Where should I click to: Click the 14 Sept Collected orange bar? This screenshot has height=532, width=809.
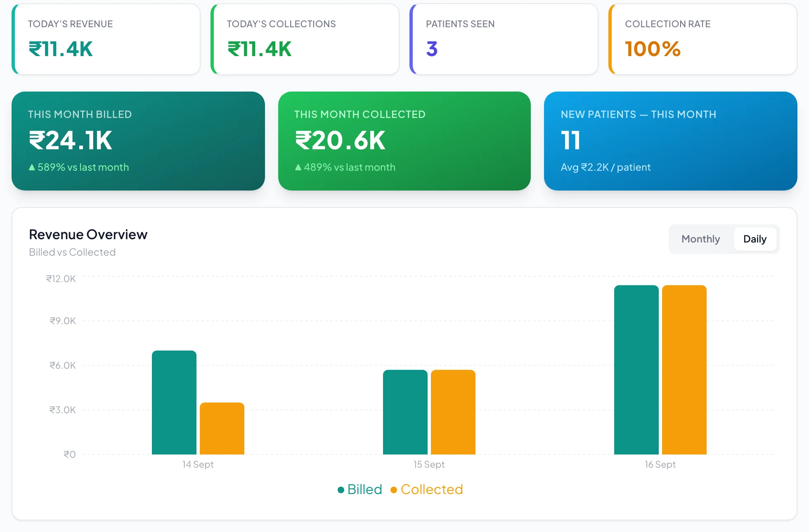(222, 428)
